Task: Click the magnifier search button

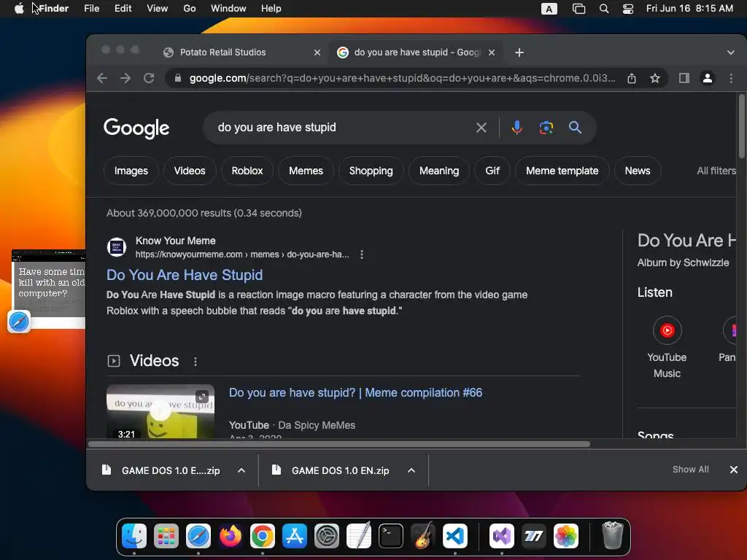Action: tap(575, 128)
